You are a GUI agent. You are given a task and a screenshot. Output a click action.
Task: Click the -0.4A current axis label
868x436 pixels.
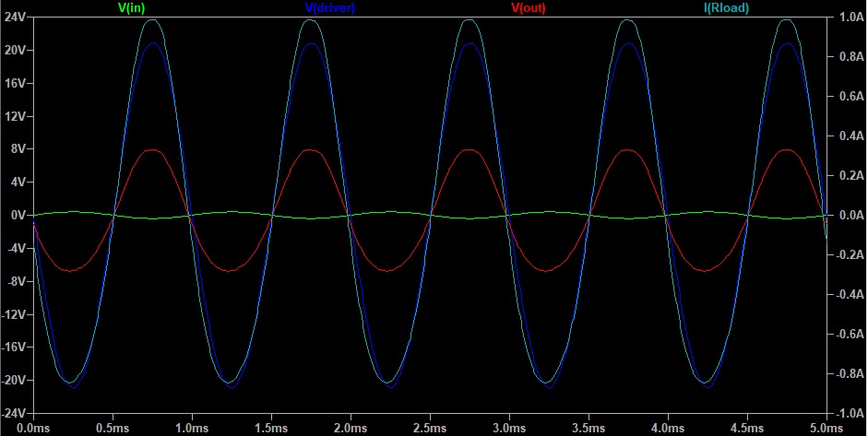pyautogui.click(x=850, y=294)
